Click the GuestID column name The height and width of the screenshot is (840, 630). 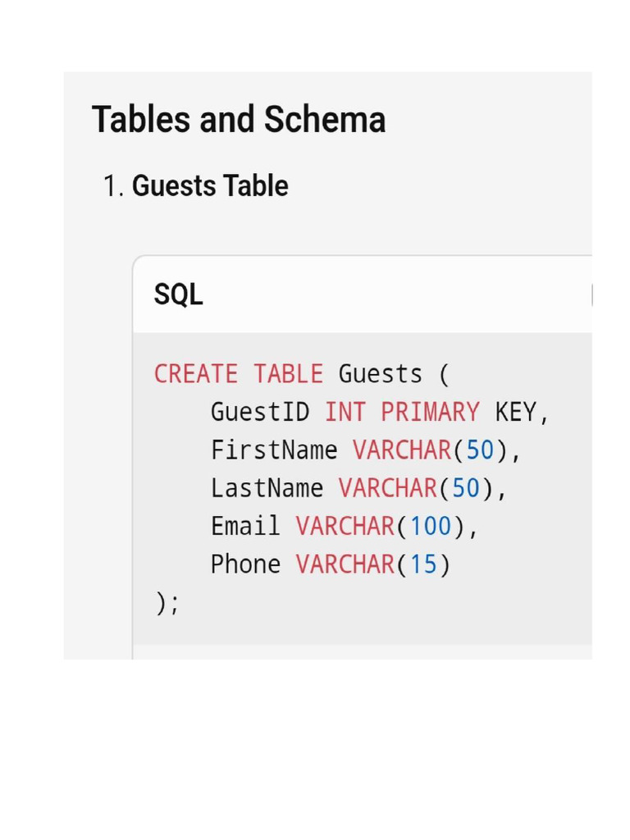(260, 412)
